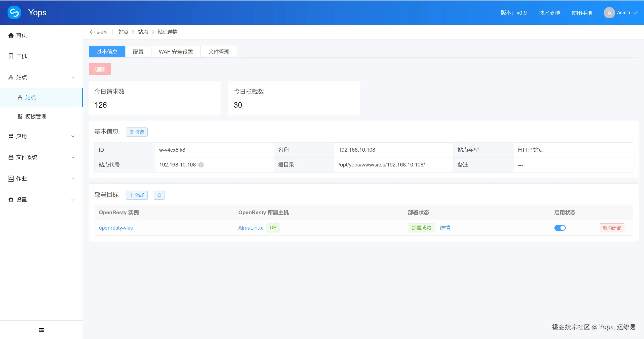Click the sidebar collapse icon at bottom

[41, 330]
